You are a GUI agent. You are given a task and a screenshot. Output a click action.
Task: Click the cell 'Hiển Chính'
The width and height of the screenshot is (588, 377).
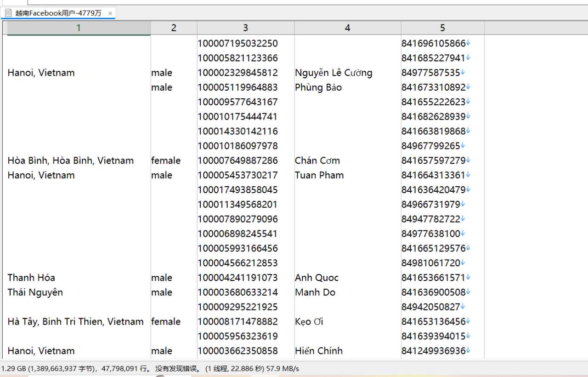pos(319,351)
